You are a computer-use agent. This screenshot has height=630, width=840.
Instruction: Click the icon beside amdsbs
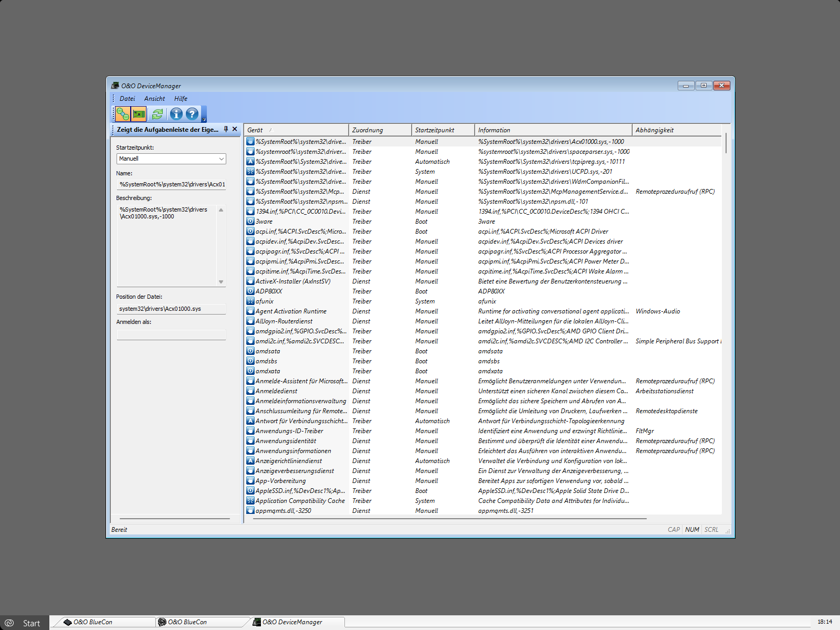[x=250, y=361]
